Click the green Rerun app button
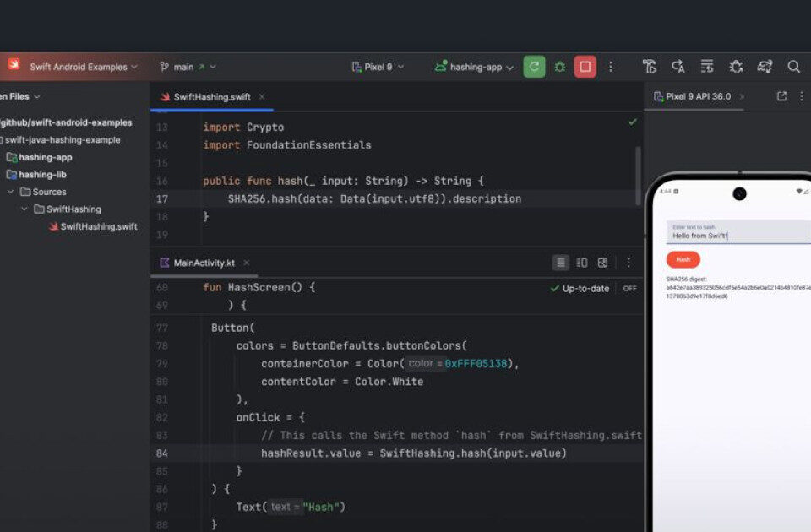Image resolution: width=811 pixels, height=532 pixels. pyautogui.click(x=534, y=67)
